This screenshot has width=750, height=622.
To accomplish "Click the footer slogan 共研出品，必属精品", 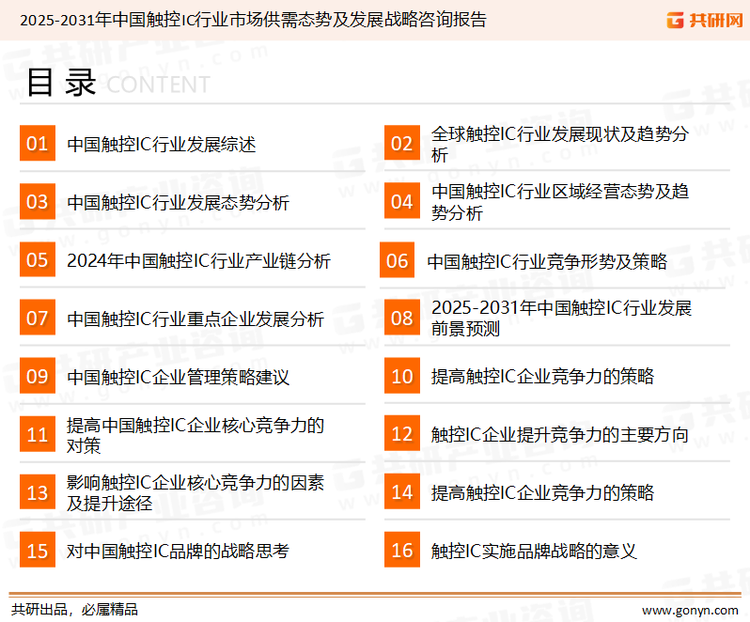I will (75, 610).
